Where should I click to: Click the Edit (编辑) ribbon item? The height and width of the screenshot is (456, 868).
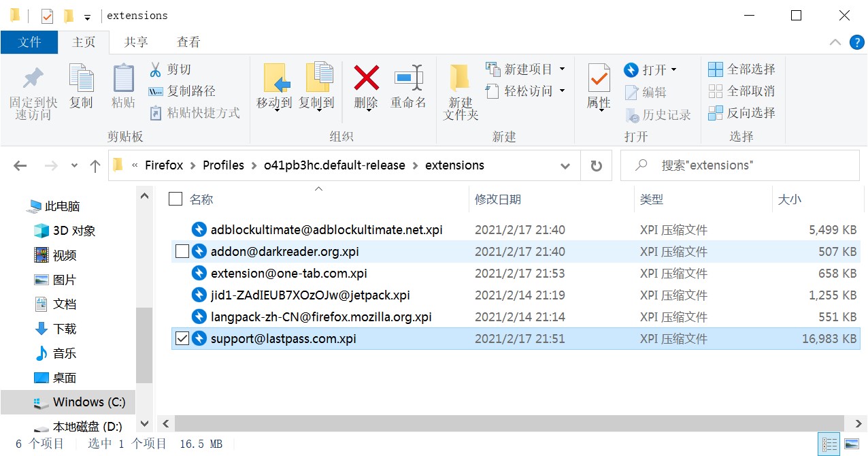[x=645, y=92]
